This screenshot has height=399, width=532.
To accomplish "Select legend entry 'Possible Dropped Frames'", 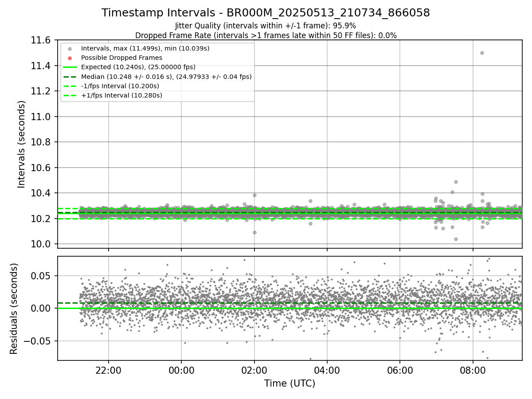I will [121, 58].
